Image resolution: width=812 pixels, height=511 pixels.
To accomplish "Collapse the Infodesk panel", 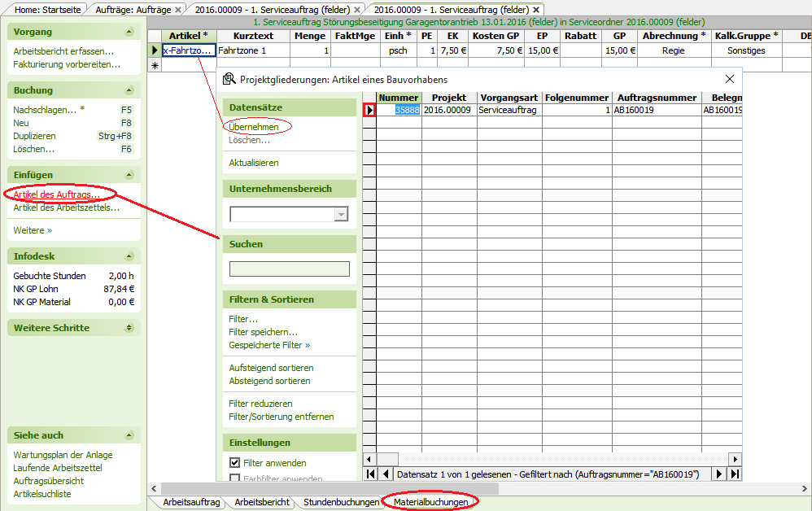I will (x=129, y=256).
